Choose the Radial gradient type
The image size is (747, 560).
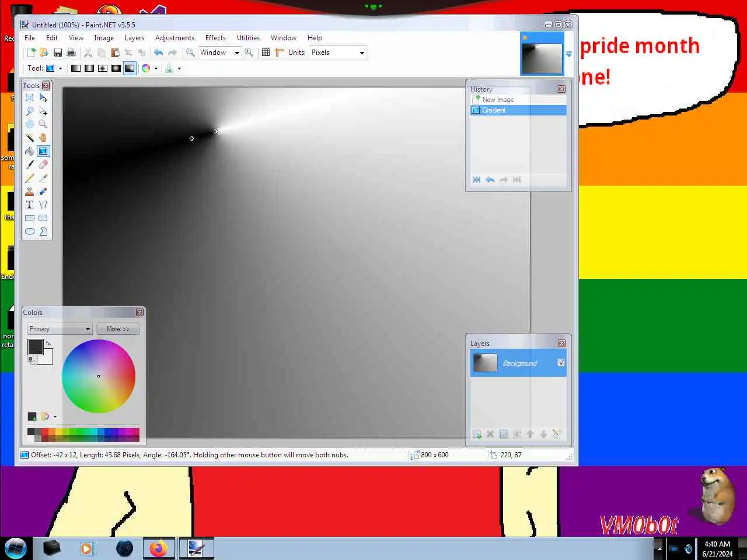pos(116,68)
